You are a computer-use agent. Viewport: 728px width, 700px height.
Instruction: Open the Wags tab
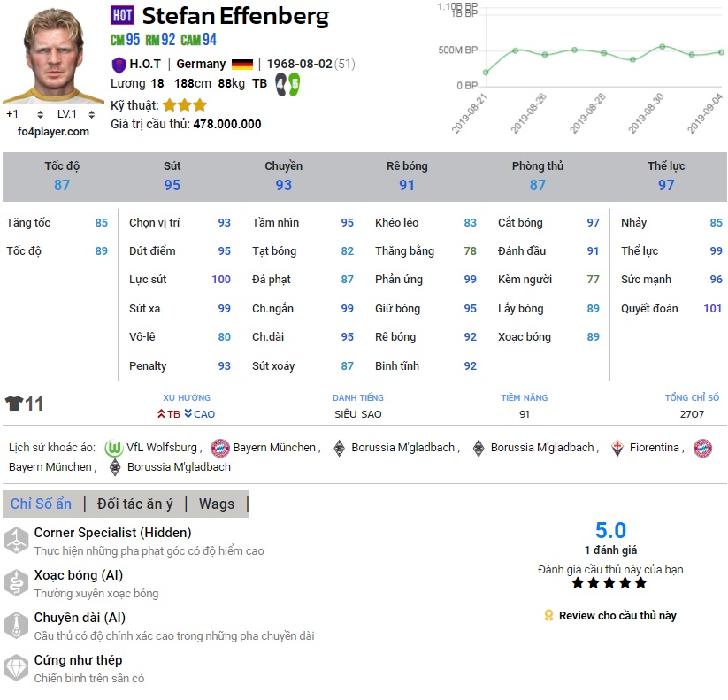(217, 504)
